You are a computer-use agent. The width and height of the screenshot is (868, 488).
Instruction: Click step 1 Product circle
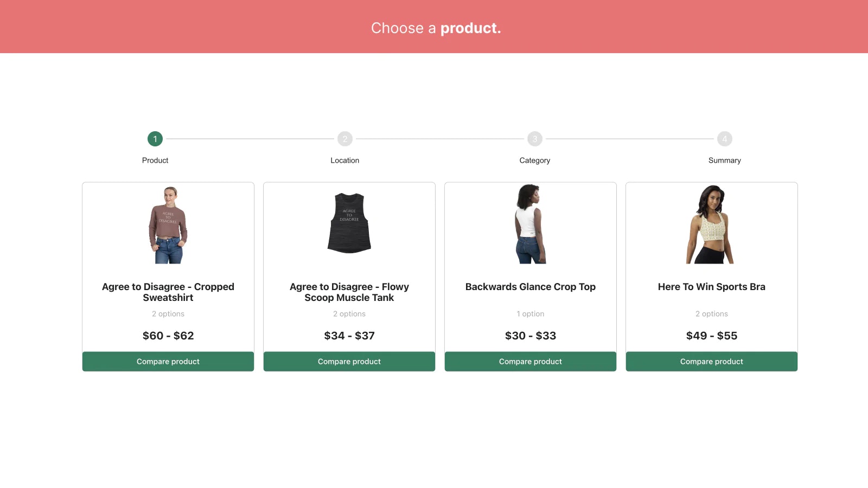pyautogui.click(x=155, y=139)
